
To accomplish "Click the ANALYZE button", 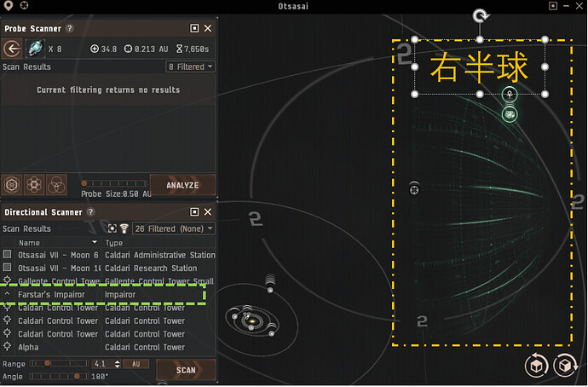I will [x=182, y=185].
